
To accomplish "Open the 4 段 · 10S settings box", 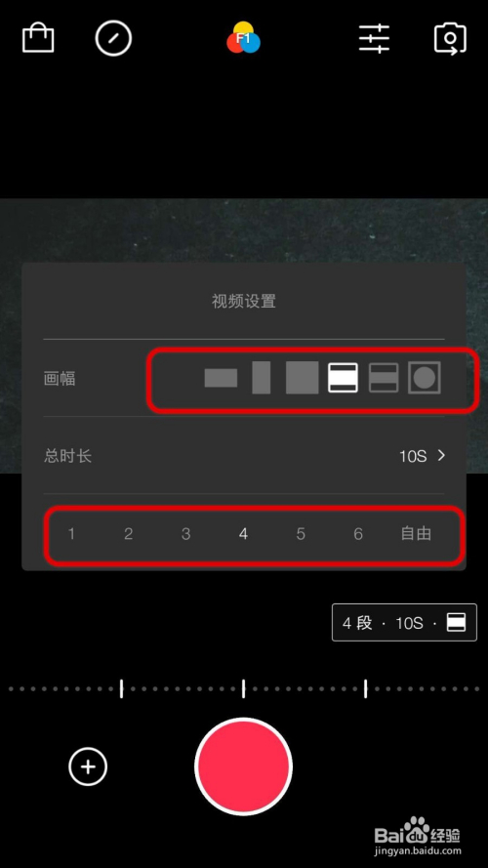I will pos(404,623).
